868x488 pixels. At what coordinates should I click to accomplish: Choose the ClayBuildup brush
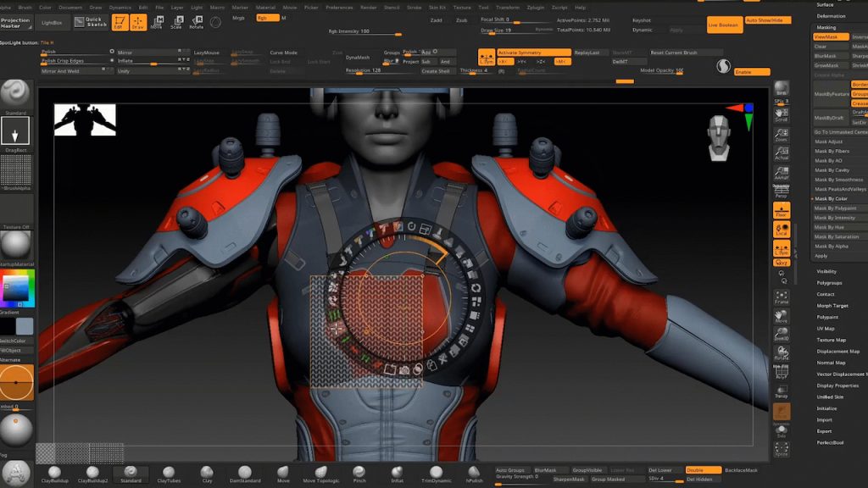(54, 474)
